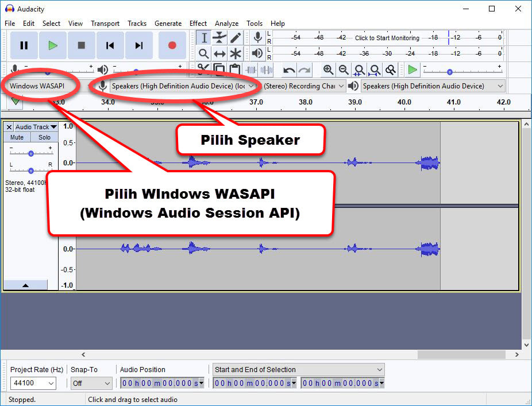Select the I-beam Selection tool

204,38
